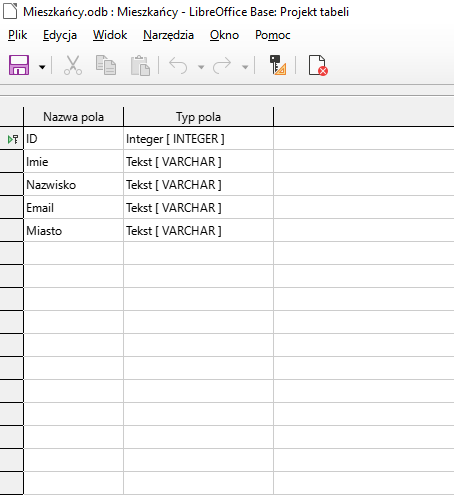Click the Copy icon
The height and width of the screenshot is (495, 454).
[106, 65]
